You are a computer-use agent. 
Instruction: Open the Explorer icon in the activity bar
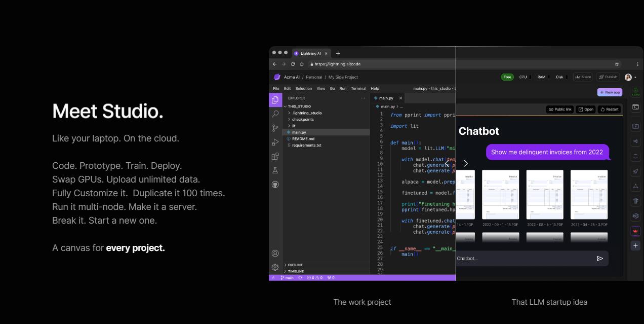click(x=275, y=100)
